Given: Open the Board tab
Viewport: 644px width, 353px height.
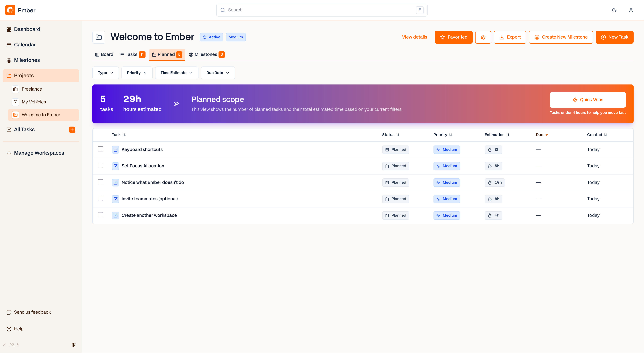Looking at the screenshot, I should [104, 54].
